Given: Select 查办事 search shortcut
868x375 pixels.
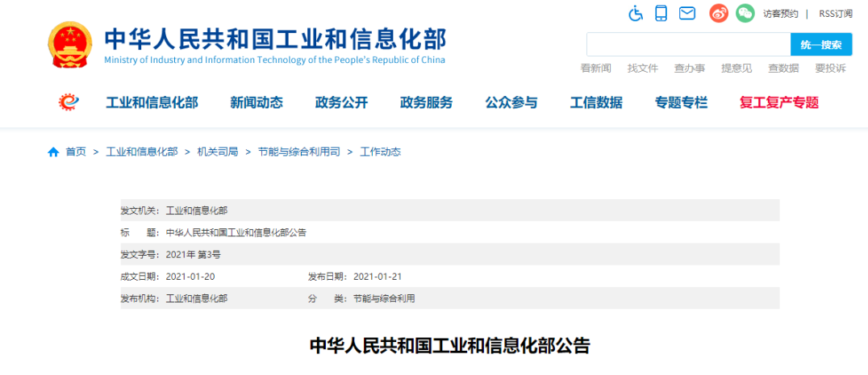Looking at the screenshot, I should click(690, 69).
